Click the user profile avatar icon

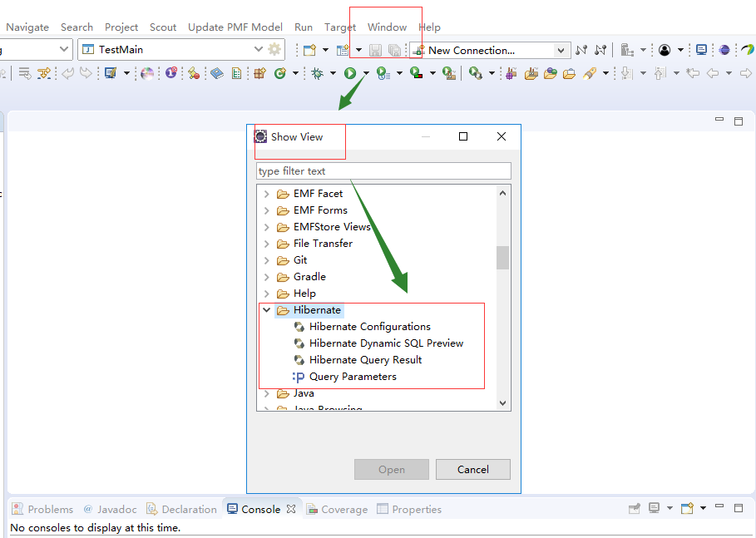click(665, 50)
